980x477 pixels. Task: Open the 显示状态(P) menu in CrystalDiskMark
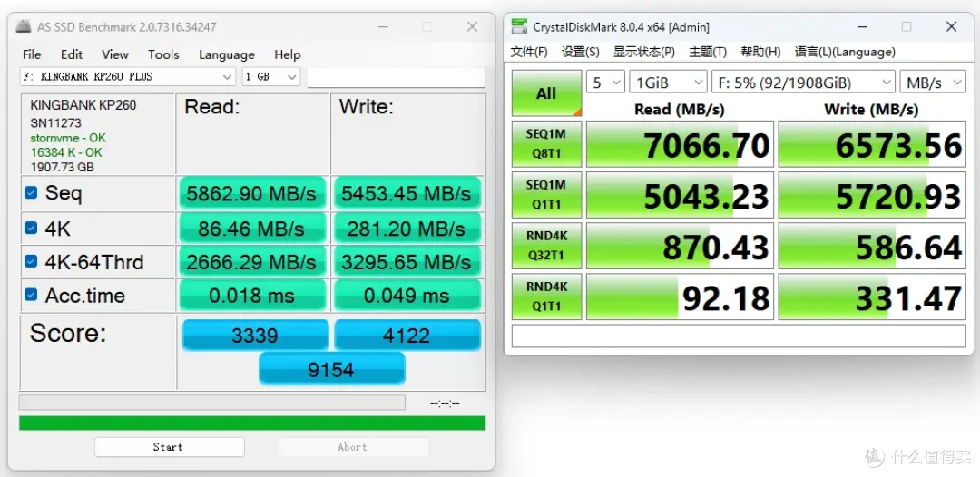coord(643,52)
